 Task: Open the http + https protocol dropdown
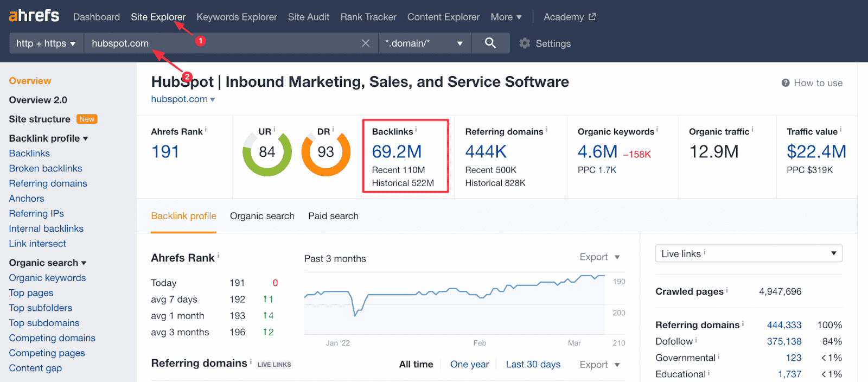pyautogui.click(x=47, y=43)
